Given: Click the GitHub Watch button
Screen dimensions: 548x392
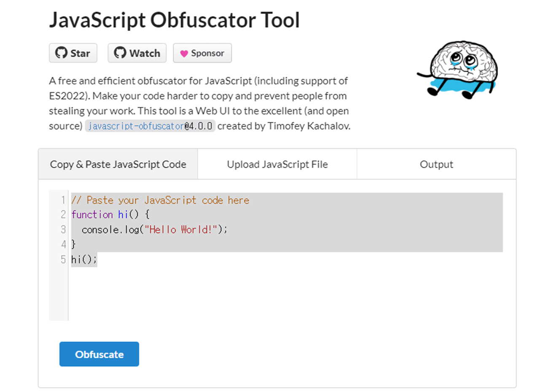Looking at the screenshot, I should point(137,53).
